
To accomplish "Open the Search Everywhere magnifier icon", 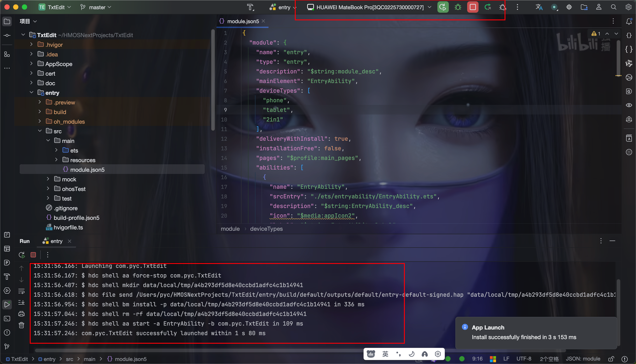I will (x=613, y=7).
